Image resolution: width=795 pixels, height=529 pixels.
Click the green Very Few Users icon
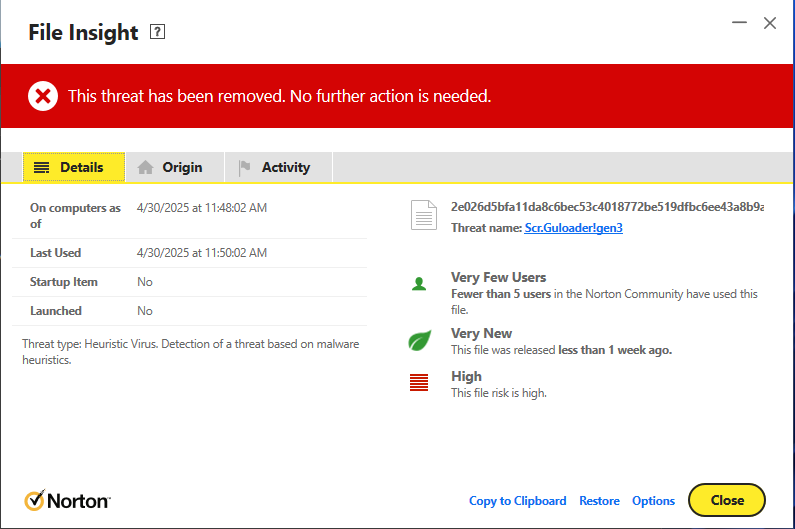coord(419,285)
